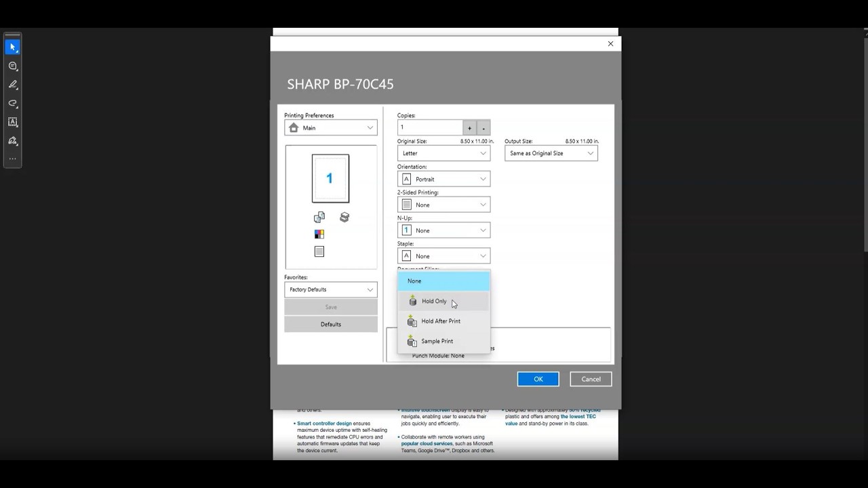Click the greyed Save button

pos(331,307)
